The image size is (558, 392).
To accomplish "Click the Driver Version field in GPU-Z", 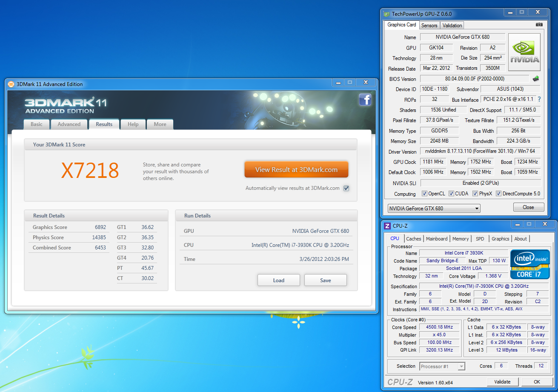I will coord(480,151).
